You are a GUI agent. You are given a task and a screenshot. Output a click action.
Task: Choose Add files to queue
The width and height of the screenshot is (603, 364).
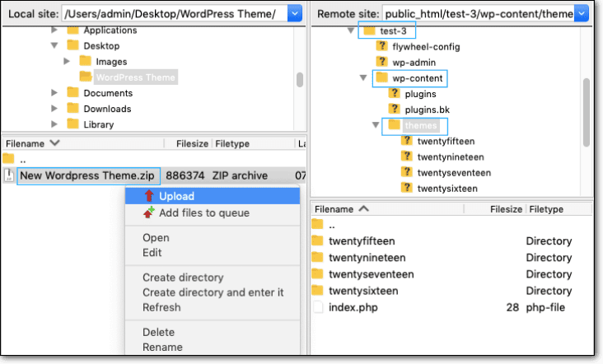pyautogui.click(x=213, y=212)
